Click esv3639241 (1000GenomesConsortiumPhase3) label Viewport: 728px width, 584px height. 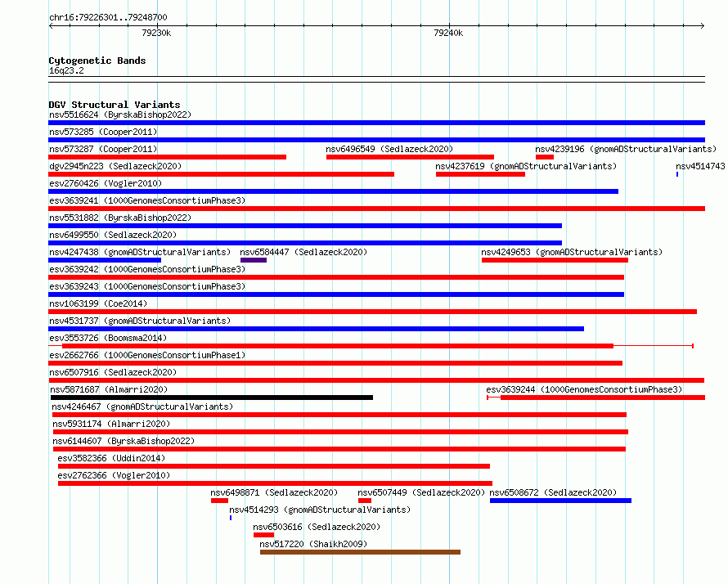147,200
